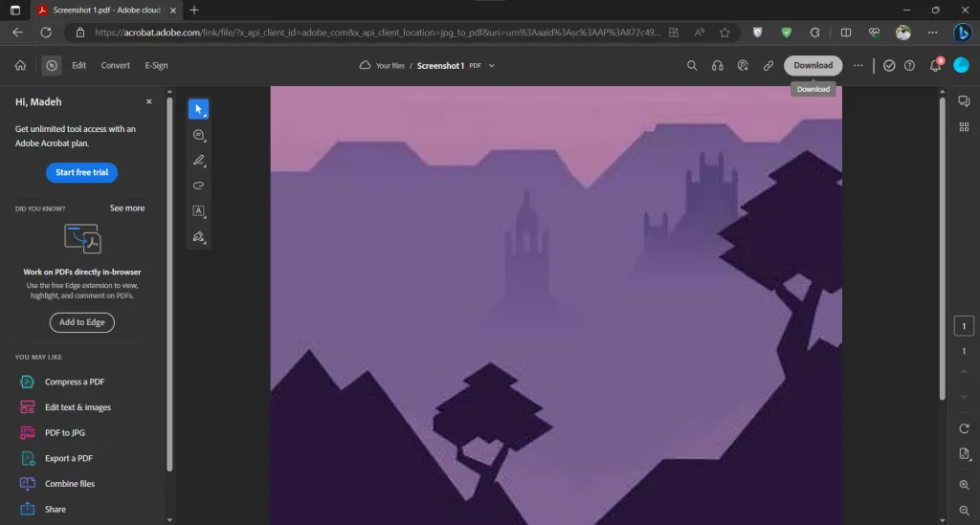Refresh the browser page
This screenshot has height=525, width=980.
pyautogui.click(x=46, y=33)
